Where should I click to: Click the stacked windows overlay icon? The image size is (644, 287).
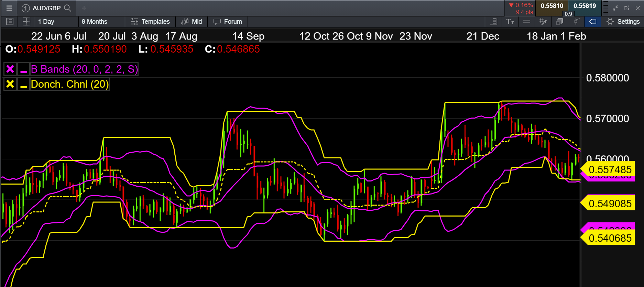(559, 22)
